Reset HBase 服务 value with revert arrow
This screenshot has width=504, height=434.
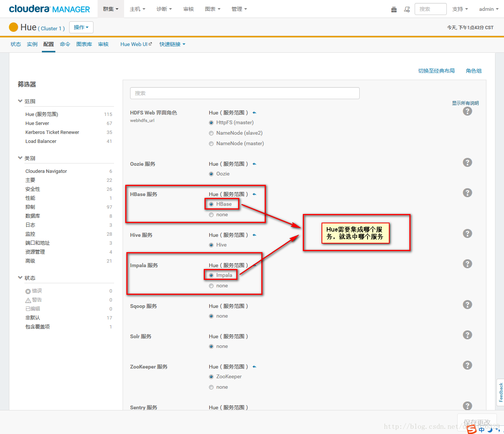pyautogui.click(x=254, y=194)
